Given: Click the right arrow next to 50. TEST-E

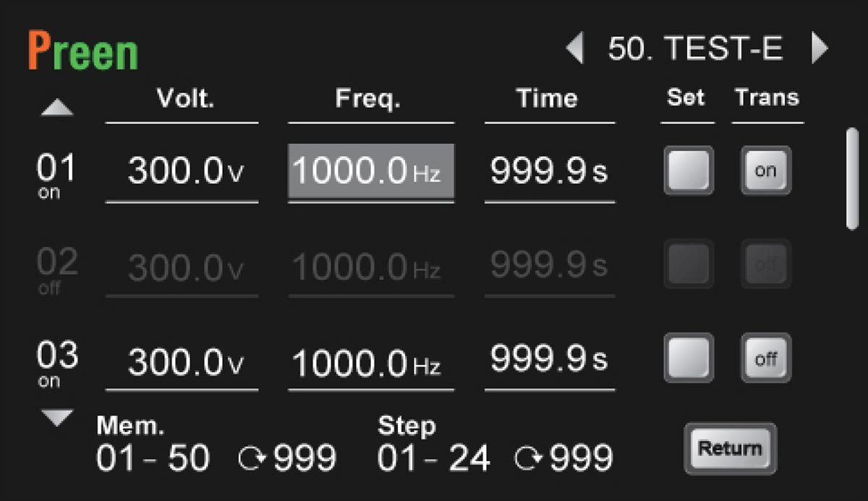Looking at the screenshot, I should [819, 49].
